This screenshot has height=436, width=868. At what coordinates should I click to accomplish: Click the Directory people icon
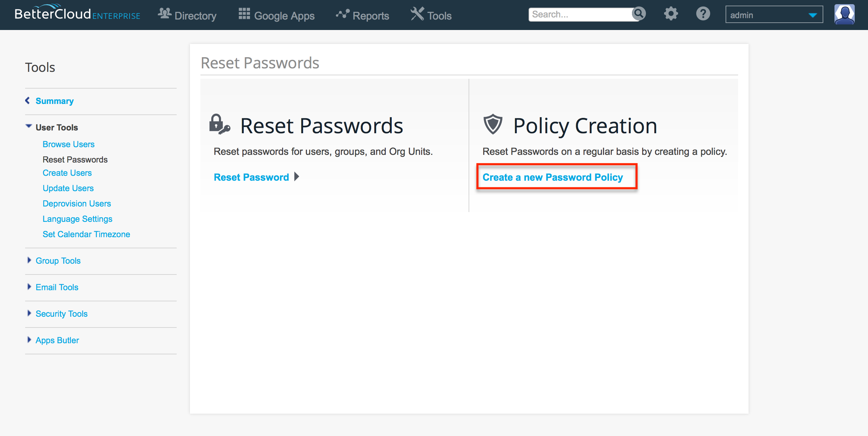(x=165, y=13)
